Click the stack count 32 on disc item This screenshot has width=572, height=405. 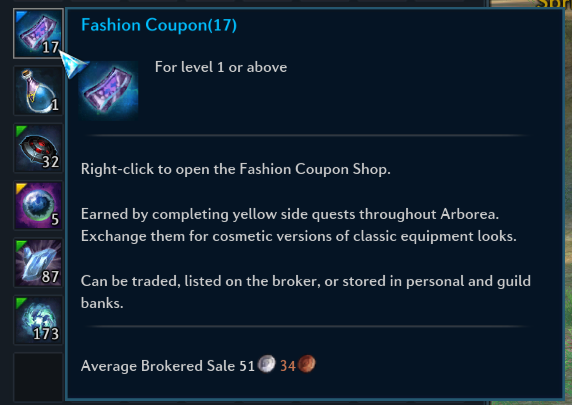(50, 162)
